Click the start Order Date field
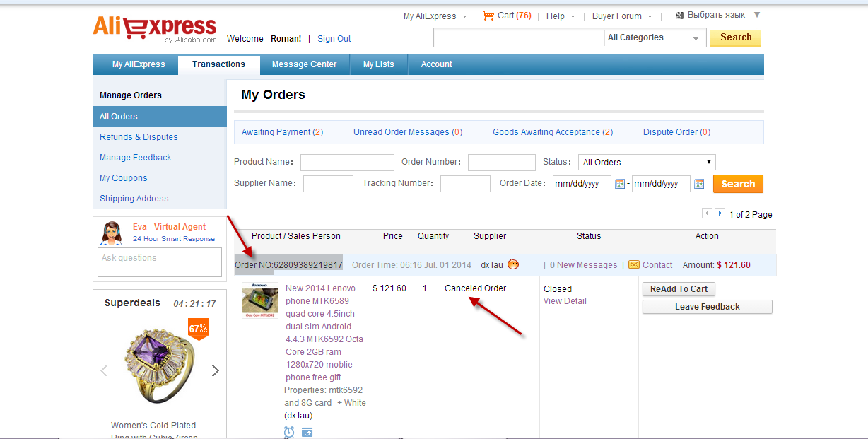The height and width of the screenshot is (439, 868). [582, 184]
